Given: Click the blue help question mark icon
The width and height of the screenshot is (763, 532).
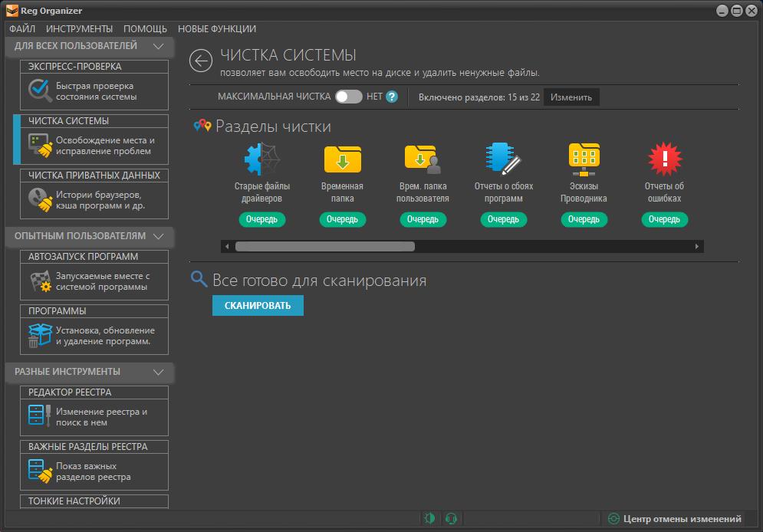Looking at the screenshot, I should [x=392, y=97].
